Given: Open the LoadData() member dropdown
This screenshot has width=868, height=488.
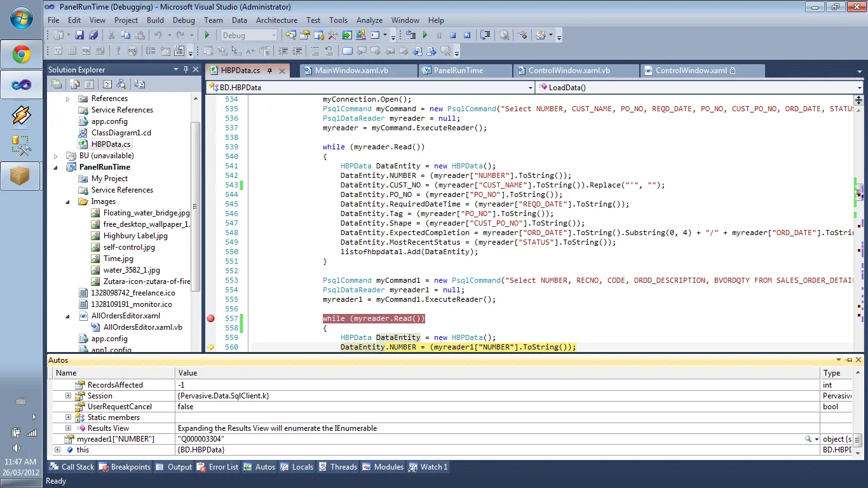Looking at the screenshot, I should (859, 88).
